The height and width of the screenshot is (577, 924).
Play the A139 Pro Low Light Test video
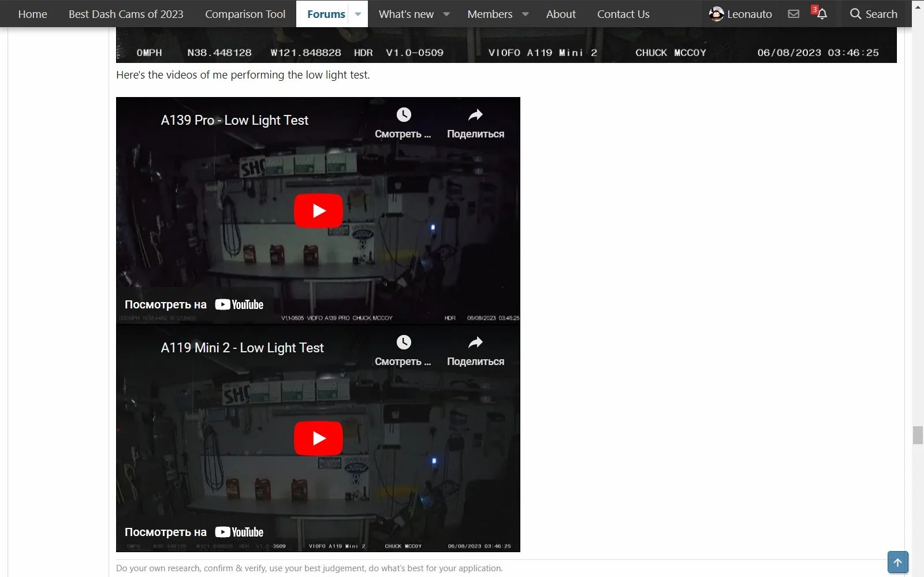coord(318,211)
